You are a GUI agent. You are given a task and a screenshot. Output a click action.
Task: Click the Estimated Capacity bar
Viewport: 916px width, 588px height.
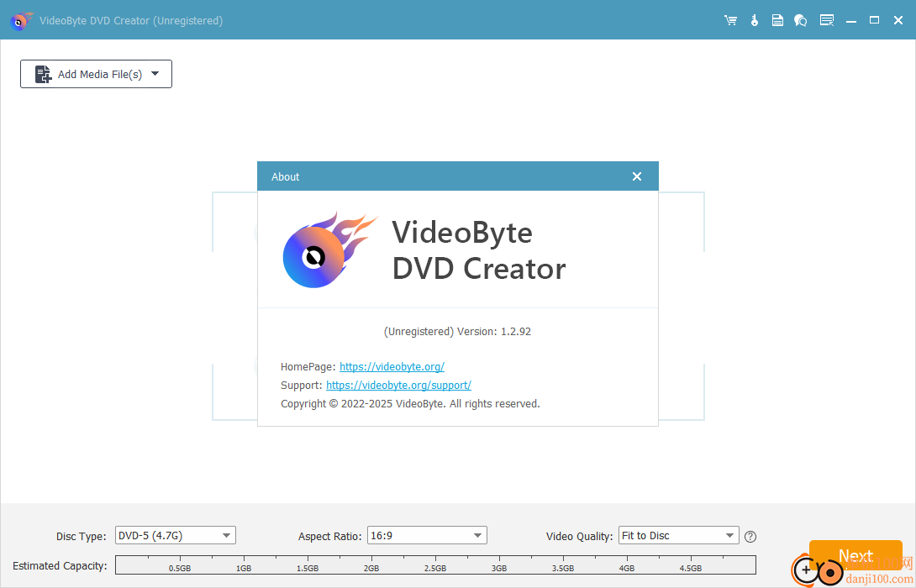click(x=436, y=565)
